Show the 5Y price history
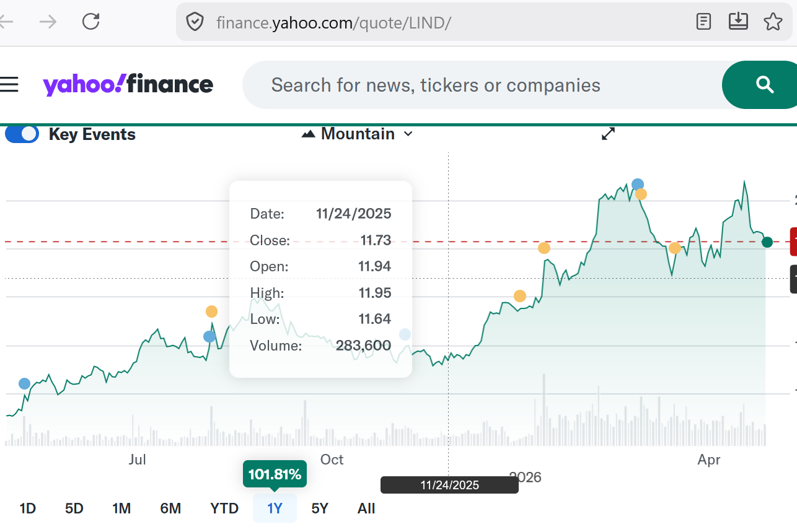This screenshot has width=797, height=532. click(320, 508)
